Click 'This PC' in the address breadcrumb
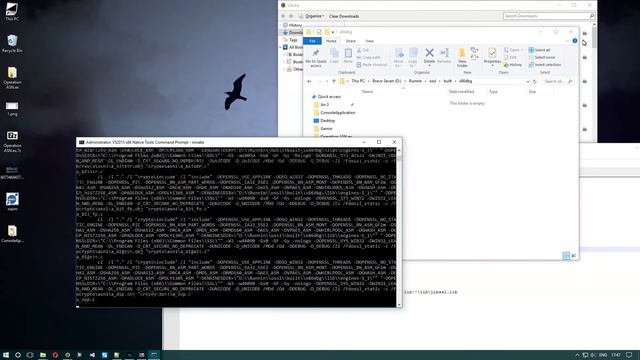 [x=358, y=81]
